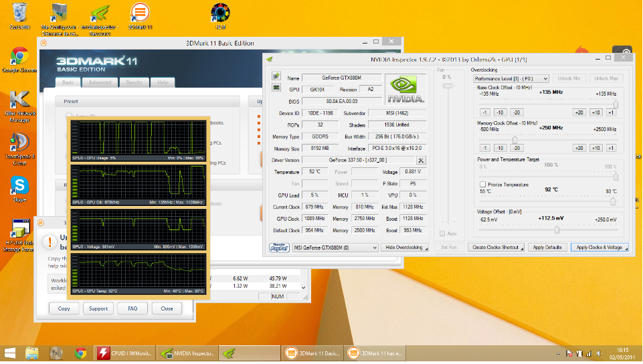Click +20 under Base Clock Offset

pyautogui.click(x=579, y=112)
